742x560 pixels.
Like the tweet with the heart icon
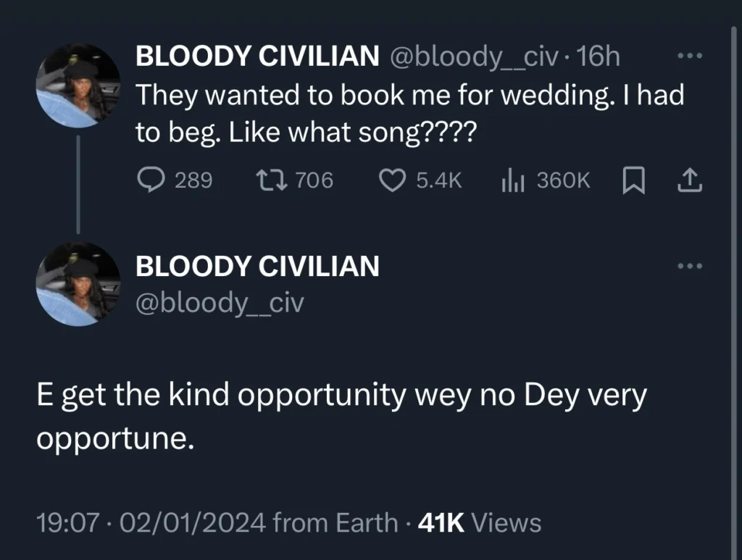pyautogui.click(x=392, y=180)
